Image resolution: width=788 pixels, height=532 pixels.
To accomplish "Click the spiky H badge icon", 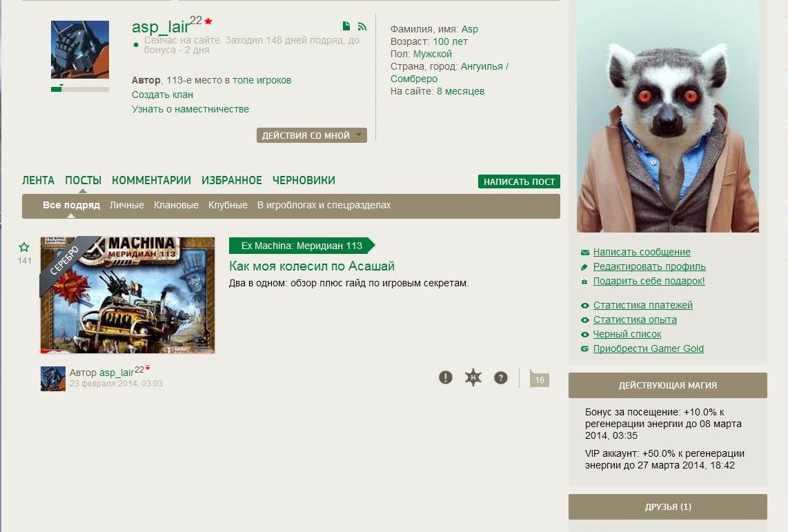I will pyautogui.click(x=473, y=377).
